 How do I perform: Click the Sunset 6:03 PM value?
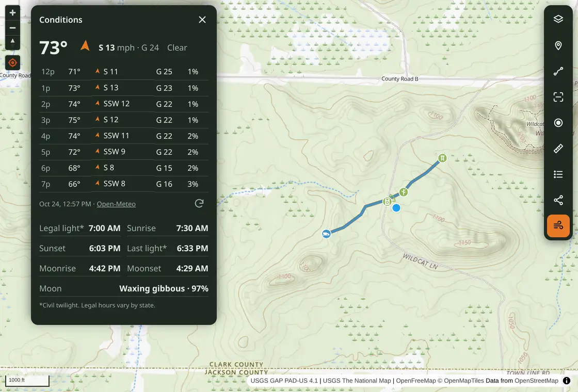[x=105, y=248]
